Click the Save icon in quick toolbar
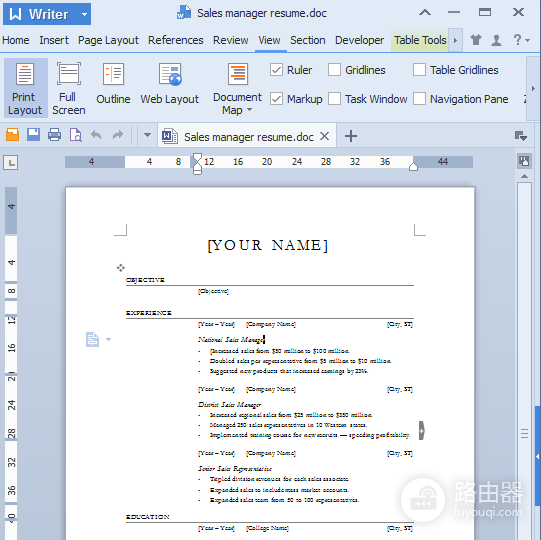Viewport: 541px width, 540px height. pos(33,135)
